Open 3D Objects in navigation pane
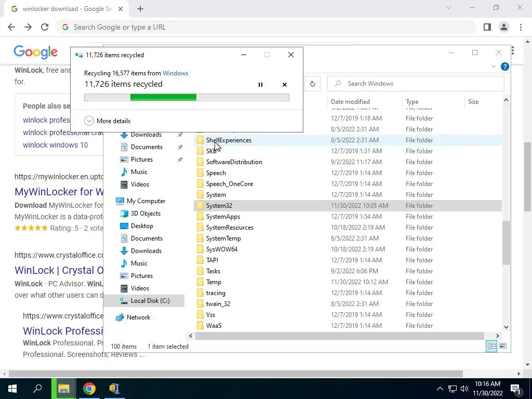Viewport: 532px width, 399px height. click(x=145, y=214)
